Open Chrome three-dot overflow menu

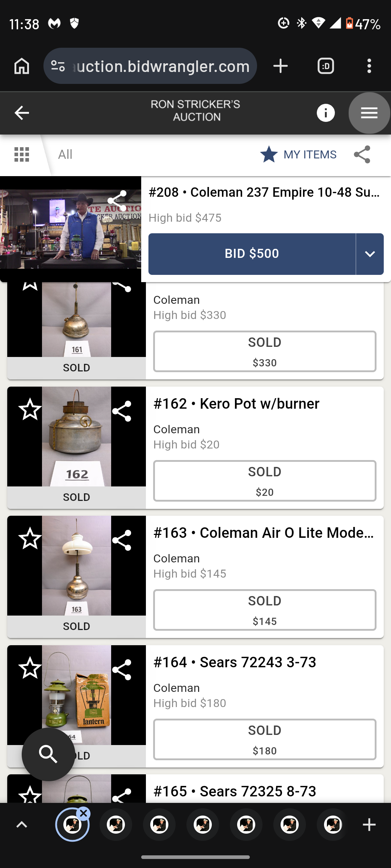pyautogui.click(x=369, y=66)
